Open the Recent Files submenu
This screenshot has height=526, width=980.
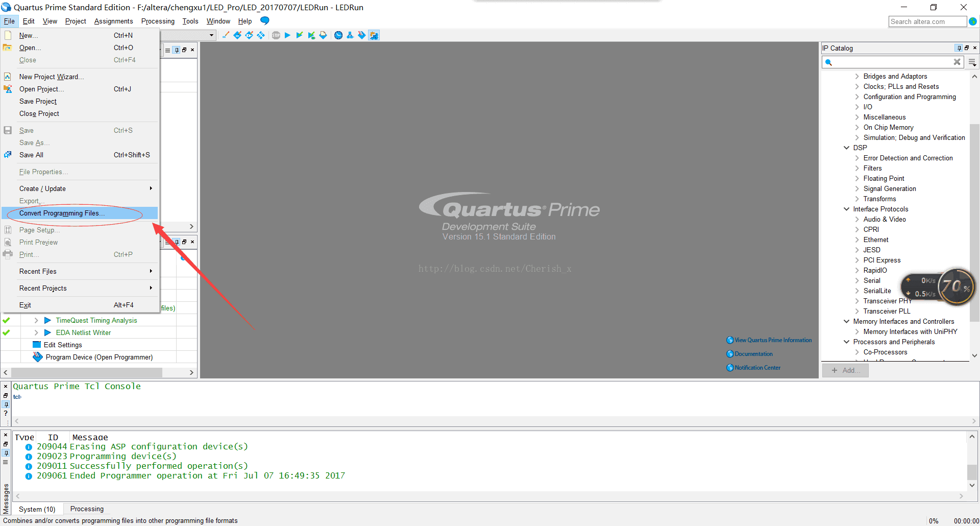pyautogui.click(x=80, y=271)
